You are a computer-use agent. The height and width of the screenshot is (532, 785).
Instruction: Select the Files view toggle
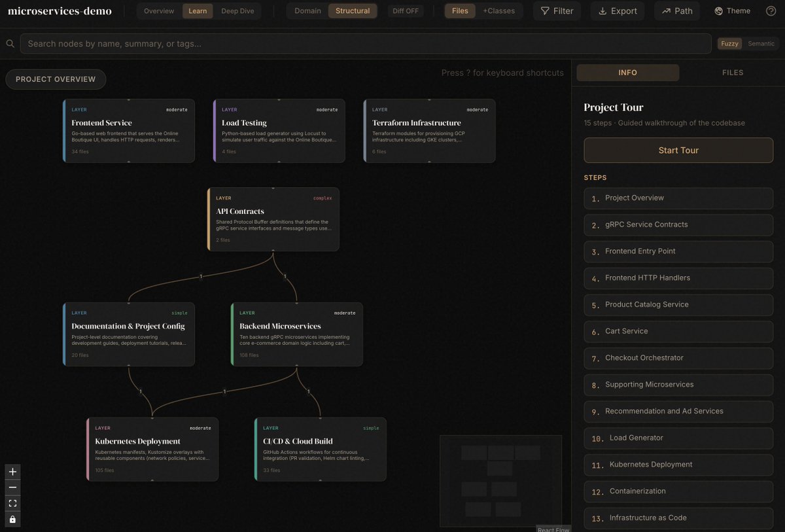coord(460,10)
